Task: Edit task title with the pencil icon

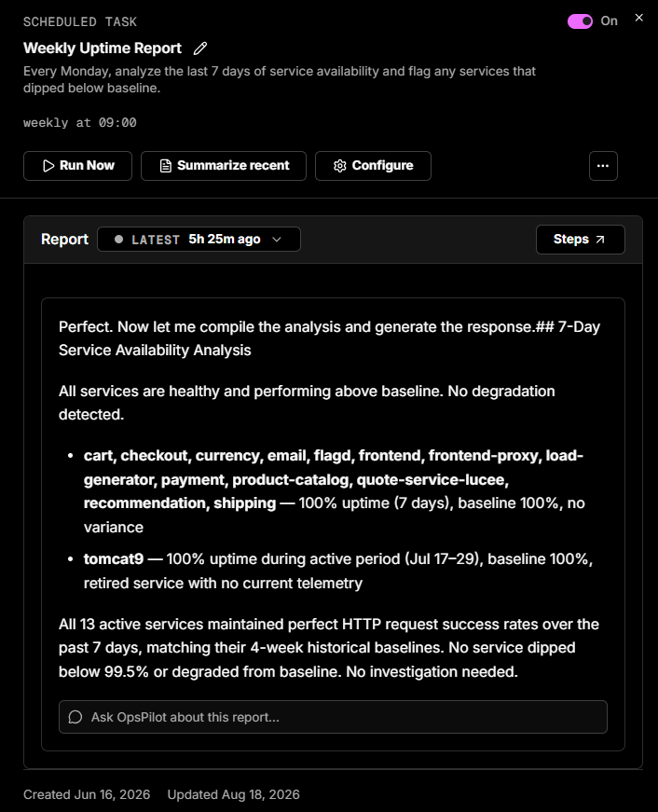Action: [200, 48]
